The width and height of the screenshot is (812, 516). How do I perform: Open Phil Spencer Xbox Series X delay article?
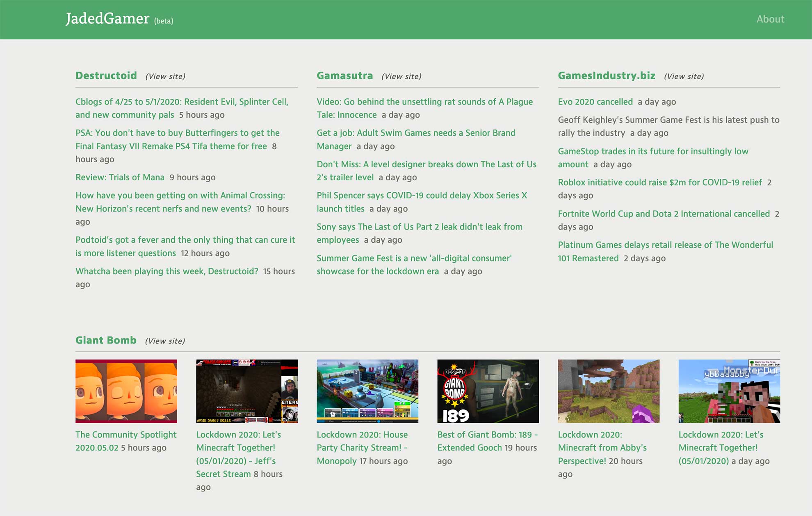coord(422,202)
